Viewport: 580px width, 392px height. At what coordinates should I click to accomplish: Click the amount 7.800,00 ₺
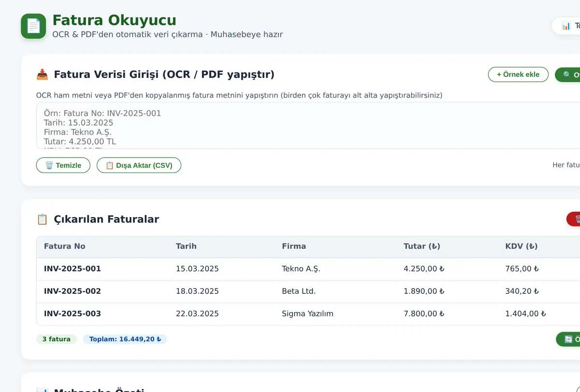[424, 314]
